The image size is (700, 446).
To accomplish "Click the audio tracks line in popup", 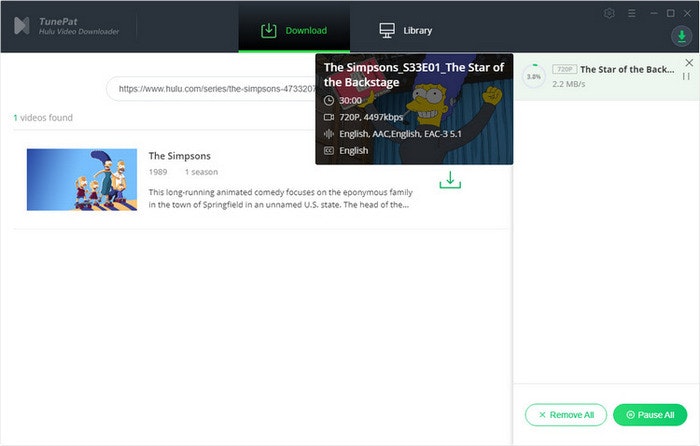I will [393, 134].
